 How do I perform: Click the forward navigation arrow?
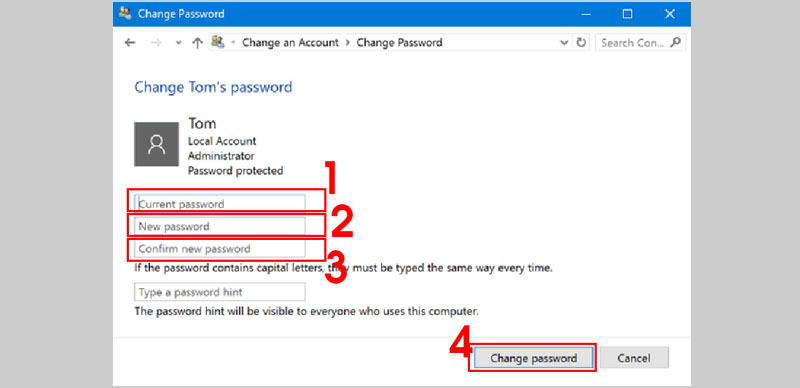156,43
